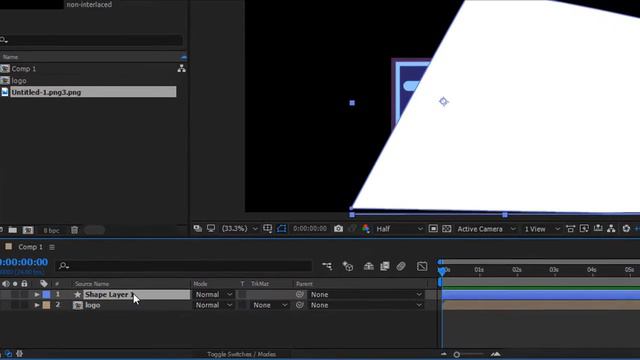Click the Always Preview This View icon

click(x=198, y=229)
